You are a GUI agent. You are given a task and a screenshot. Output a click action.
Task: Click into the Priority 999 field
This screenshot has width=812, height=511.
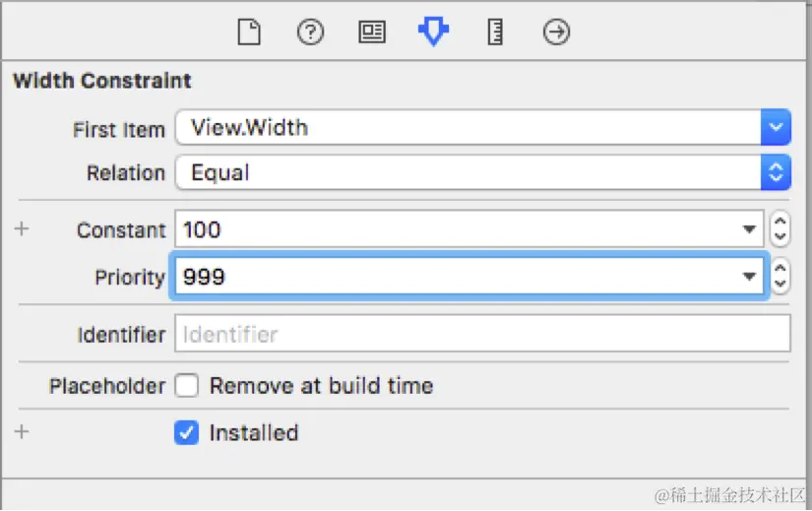click(453, 278)
